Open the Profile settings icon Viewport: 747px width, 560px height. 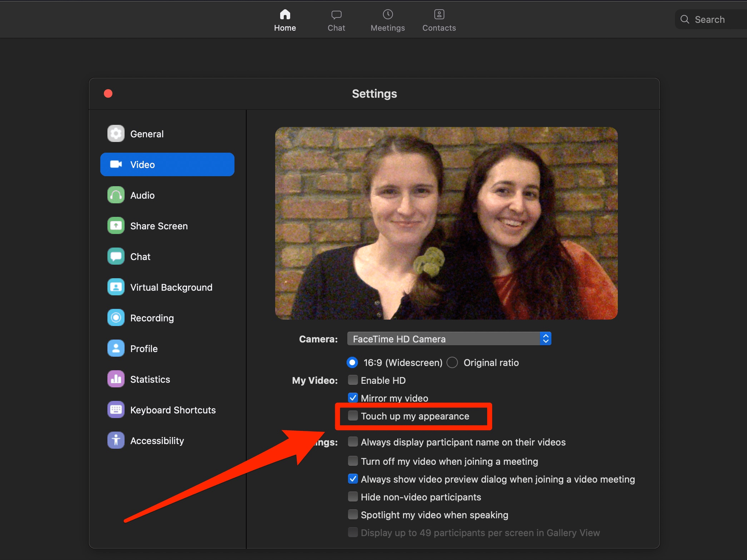(x=116, y=348)
